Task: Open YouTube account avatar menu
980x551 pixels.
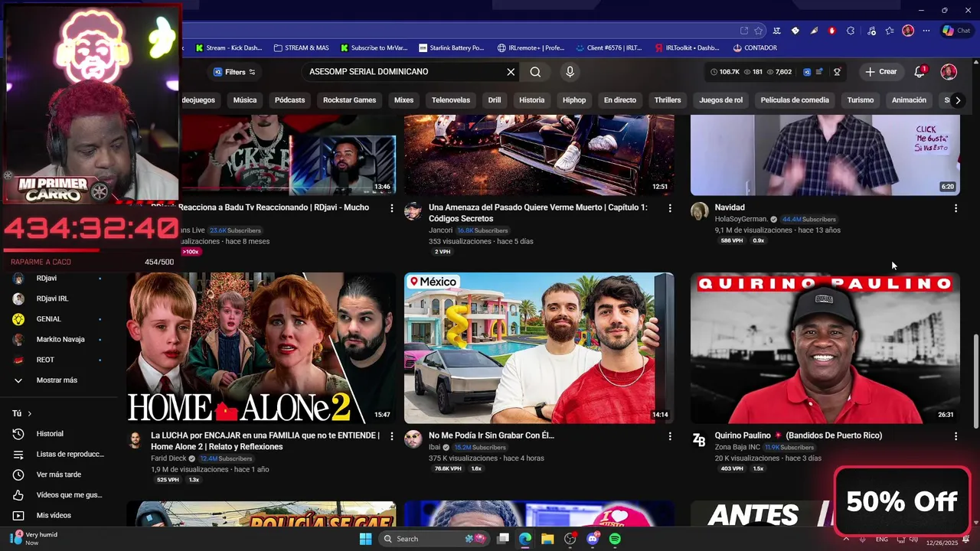Action: (949, 72)
